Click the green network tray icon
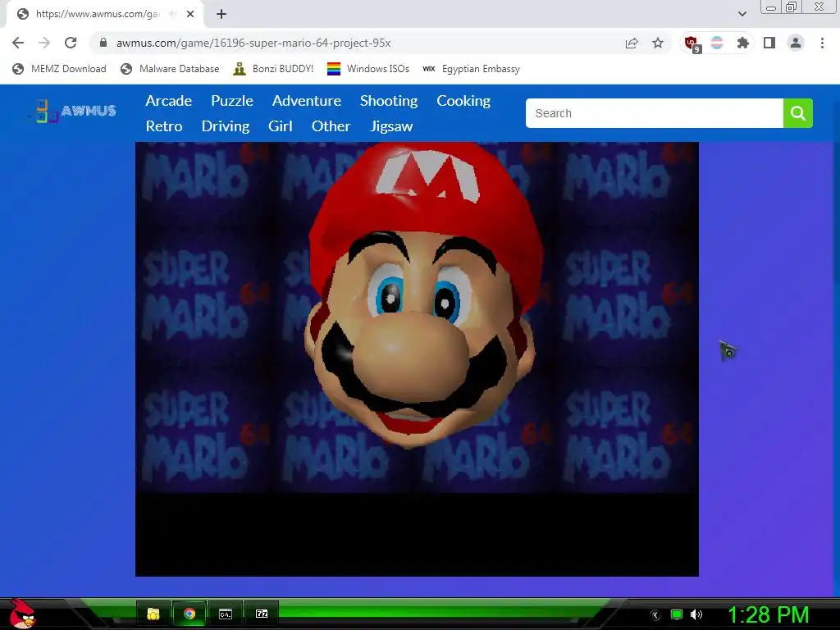 click(x=677, y=614)
